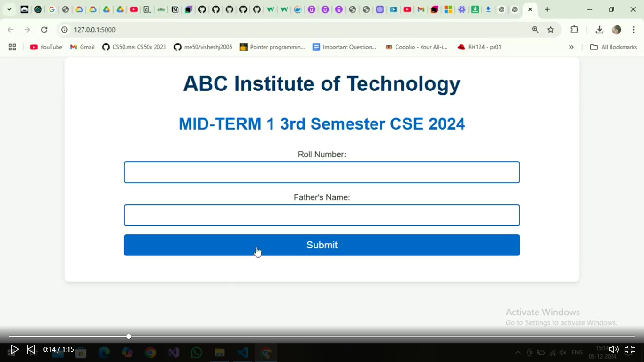Focus the Roll Number input field
Image resolution: width=644 pixels, height=362 pixels.
[322, 173]
